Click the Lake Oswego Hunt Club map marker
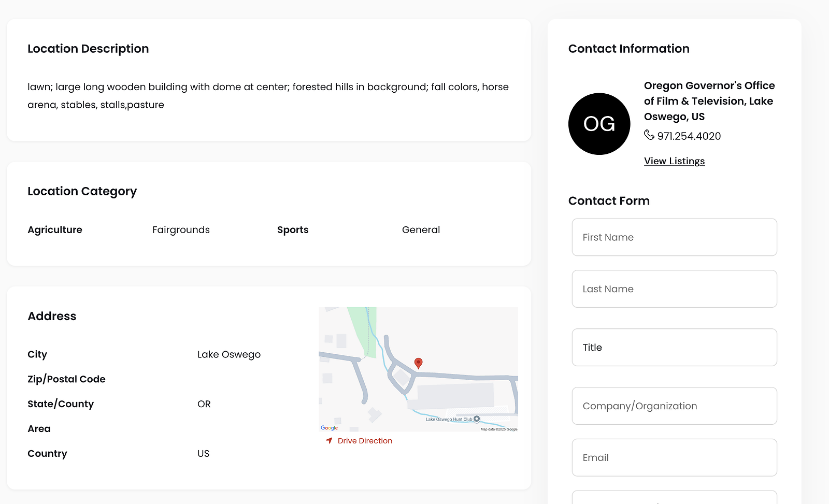The width and height of the screenshot is (829, 504). click(x=477, y=419)
